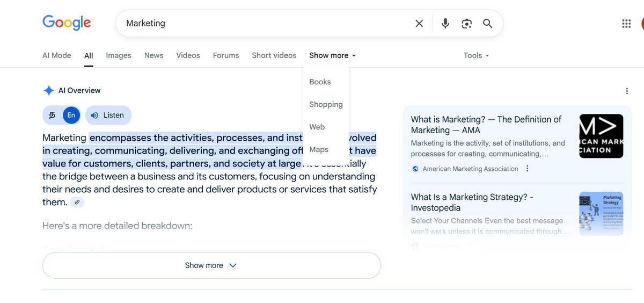
Task: Open the AI Overview three-dot options menu
Action: coord(627,91)
